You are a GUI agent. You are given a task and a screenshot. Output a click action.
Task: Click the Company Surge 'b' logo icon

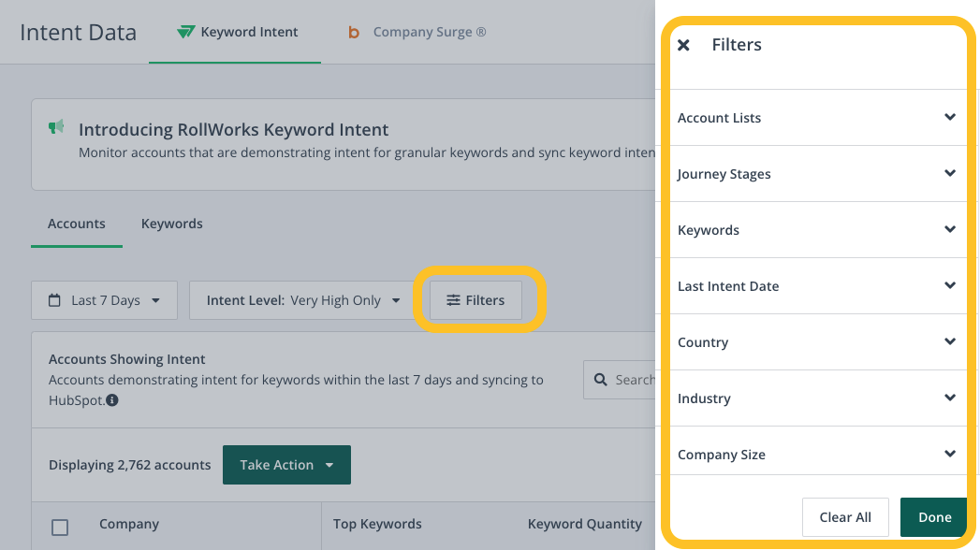tap(354, 33)
